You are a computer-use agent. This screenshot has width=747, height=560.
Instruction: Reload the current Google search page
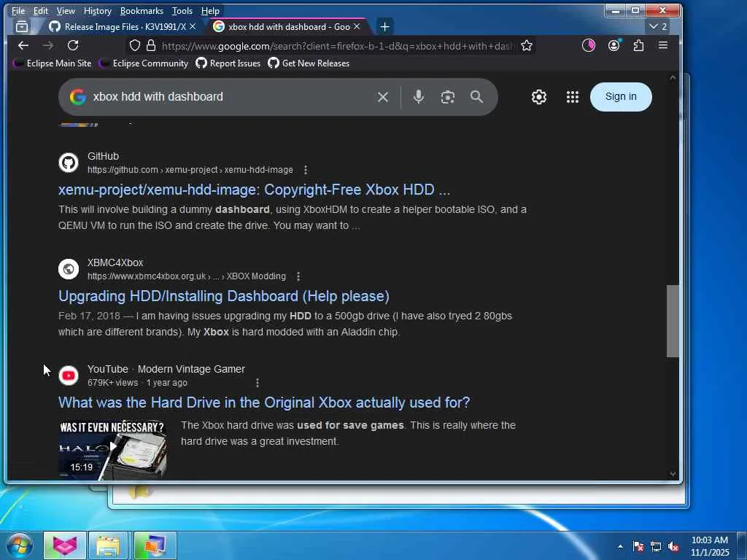tap(73, 45)
